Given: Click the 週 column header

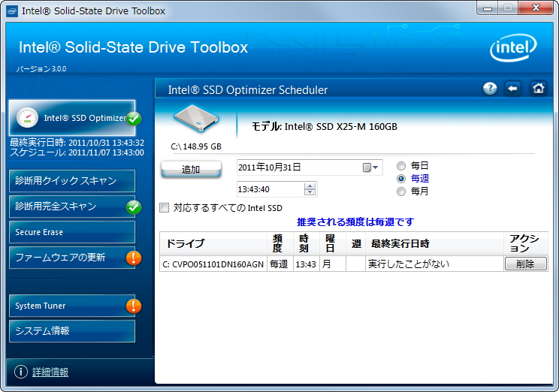Looking at the screenshot, I should pos(355,243).
